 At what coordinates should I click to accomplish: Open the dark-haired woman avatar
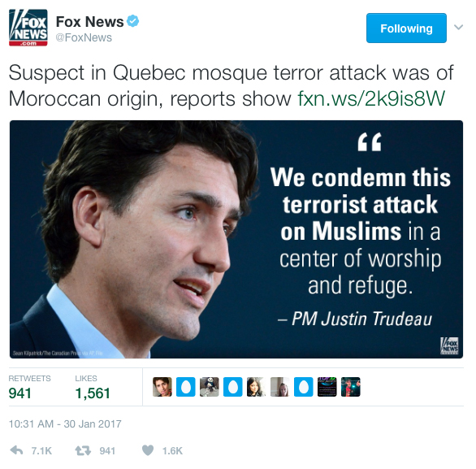[257, 387]
